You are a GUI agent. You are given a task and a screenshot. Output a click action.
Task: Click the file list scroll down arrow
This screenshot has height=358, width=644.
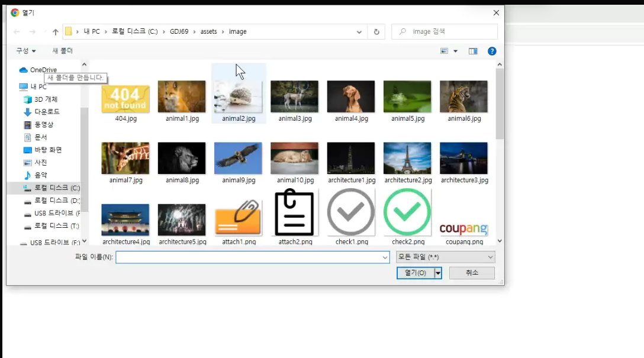click(x=500, y=241)
